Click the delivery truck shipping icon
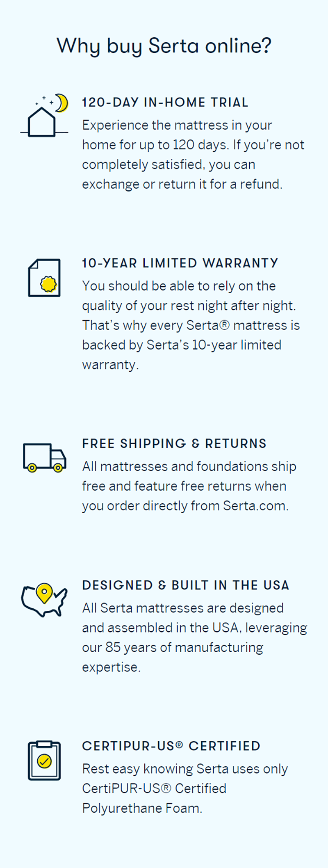Viewport: 328px width, 868px height. coord(44,457)
